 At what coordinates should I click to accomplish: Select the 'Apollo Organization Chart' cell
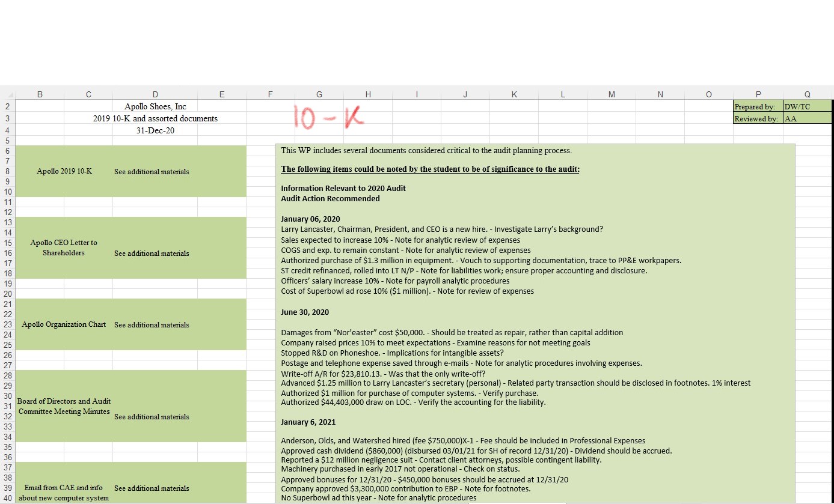click(x=64, y=324)
